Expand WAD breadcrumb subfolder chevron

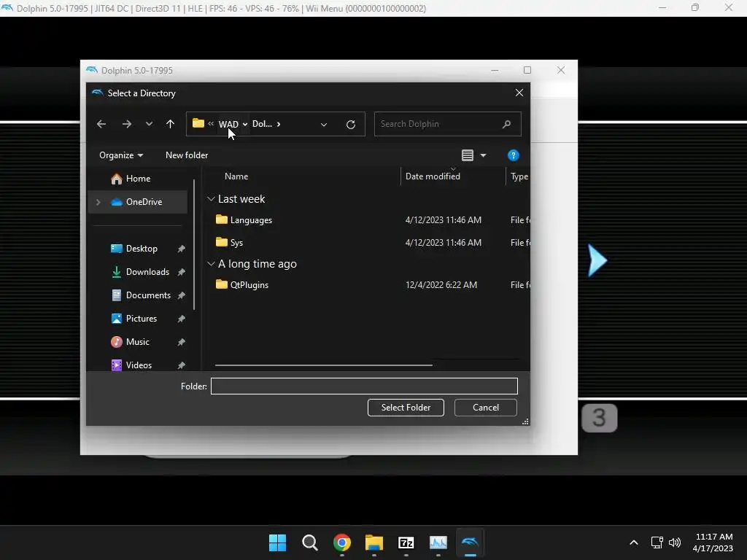(x=245, y=124)
